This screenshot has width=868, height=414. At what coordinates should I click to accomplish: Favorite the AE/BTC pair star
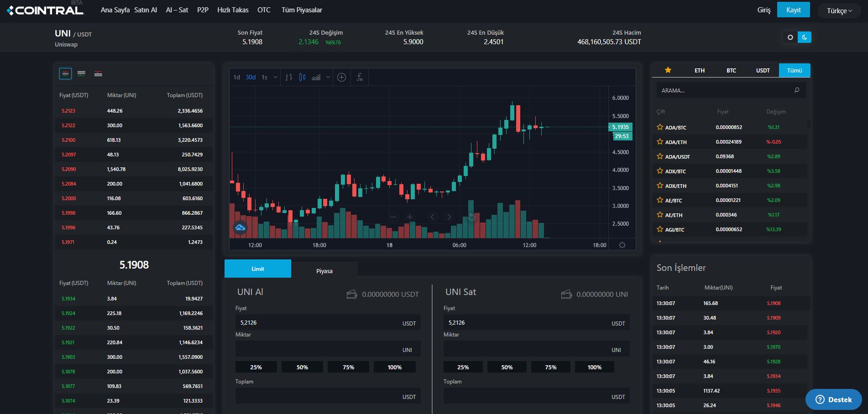[x=660, y=200]
